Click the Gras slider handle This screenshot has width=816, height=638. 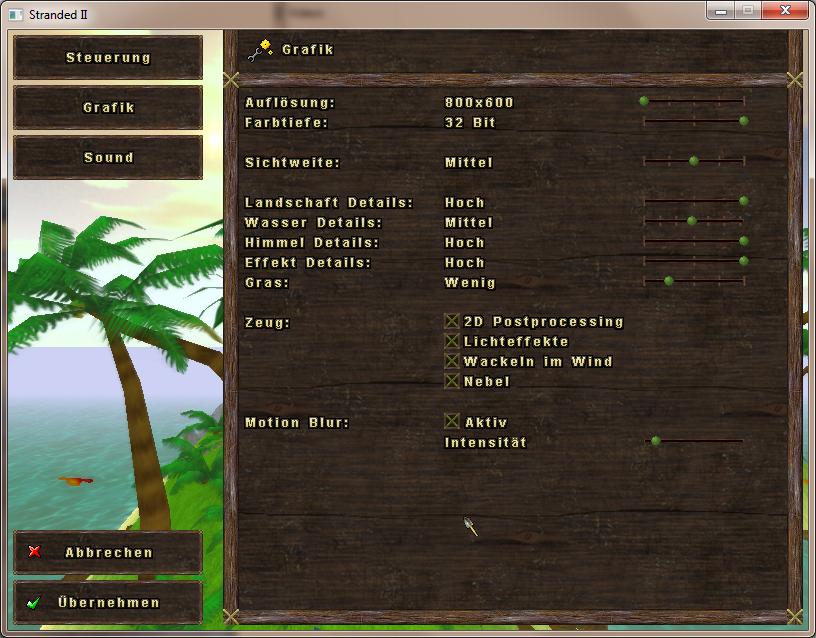(669, 281)
